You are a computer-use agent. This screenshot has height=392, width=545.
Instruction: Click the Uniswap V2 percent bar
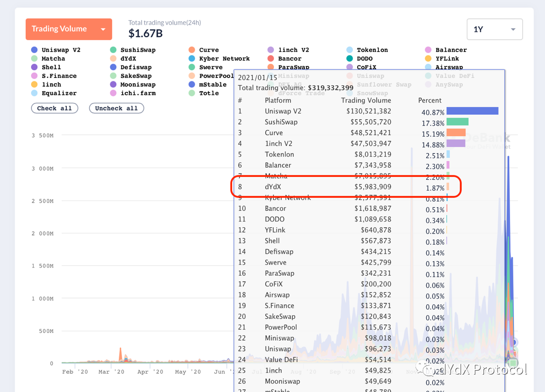tap(472, 111)
